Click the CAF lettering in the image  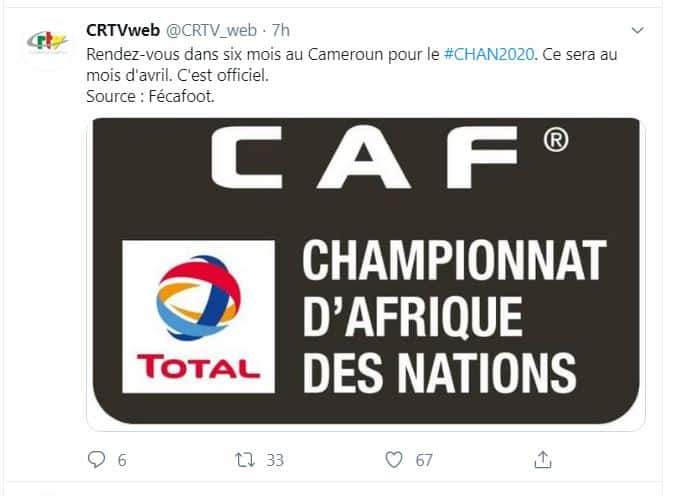365,157
